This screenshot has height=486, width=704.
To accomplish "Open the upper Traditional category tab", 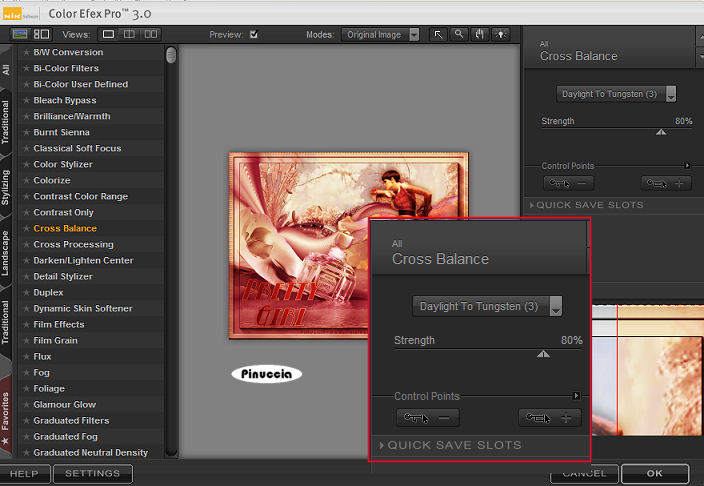I will click(x=6, y=122).
